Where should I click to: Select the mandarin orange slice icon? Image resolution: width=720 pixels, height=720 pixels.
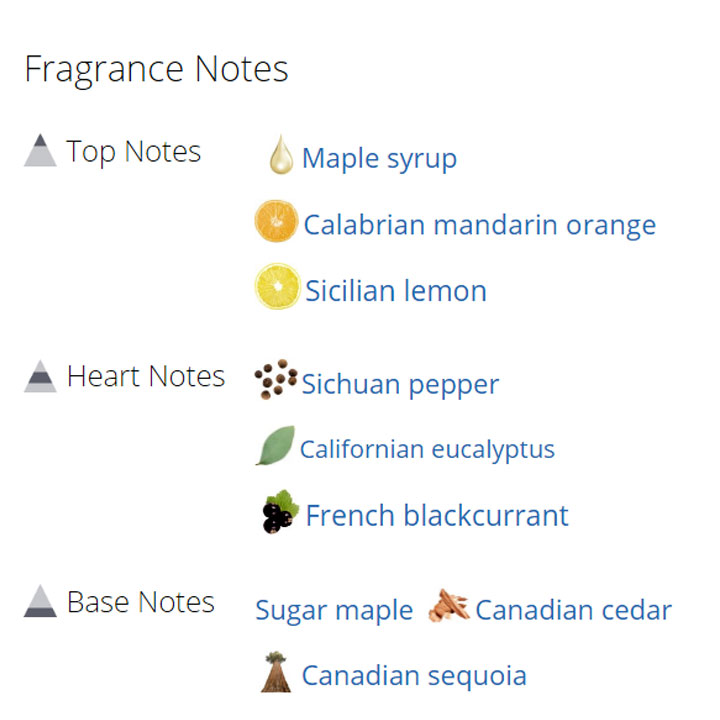pyautogui.click(x=276, y=221)
